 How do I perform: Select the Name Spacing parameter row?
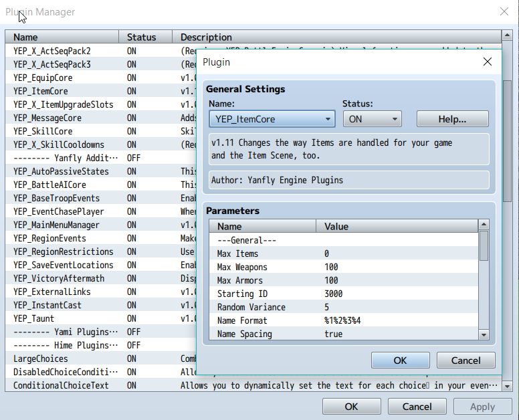[344, 334]
